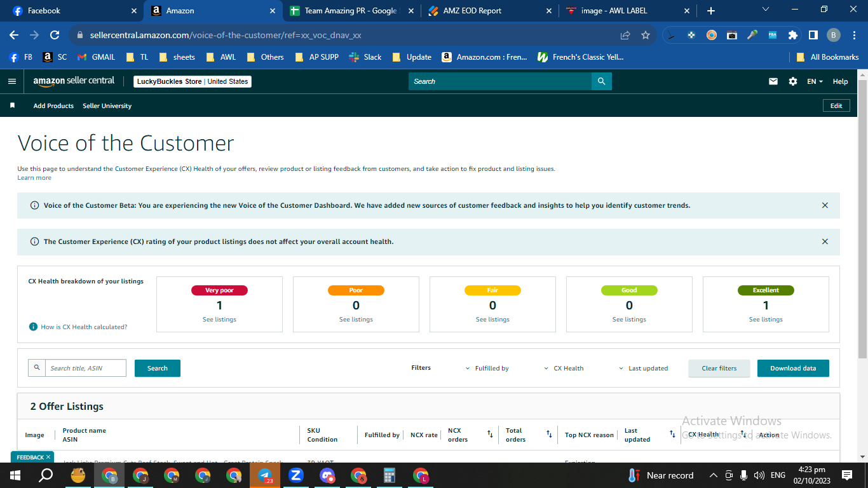Viewport: 868px width, 488px height.
Task: See listings under Excellent
Action: 766,320
